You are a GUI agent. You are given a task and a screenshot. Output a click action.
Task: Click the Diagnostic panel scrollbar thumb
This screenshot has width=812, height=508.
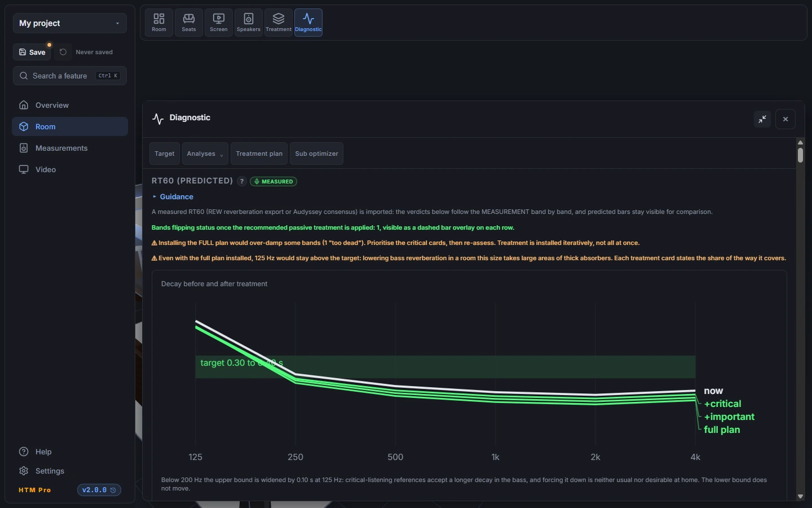click(800, 155)
